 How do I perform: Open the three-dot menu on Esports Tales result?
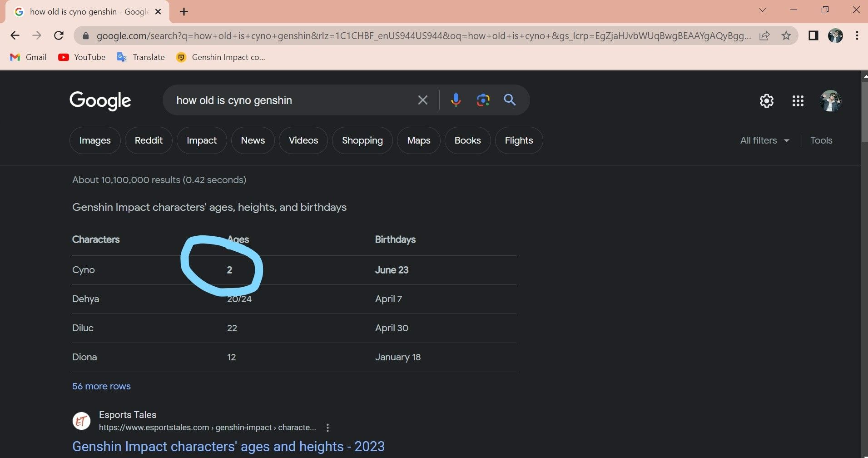[327, 427]
